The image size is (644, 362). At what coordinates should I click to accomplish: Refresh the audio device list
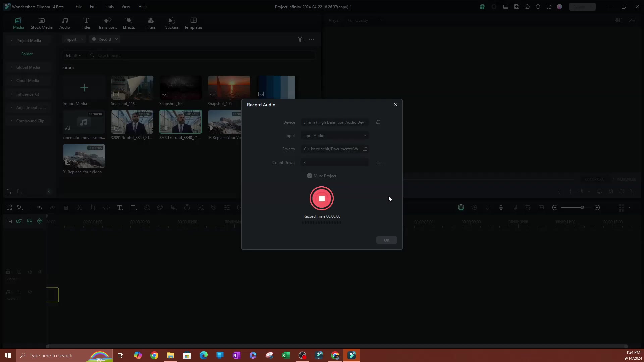(378, 122)
